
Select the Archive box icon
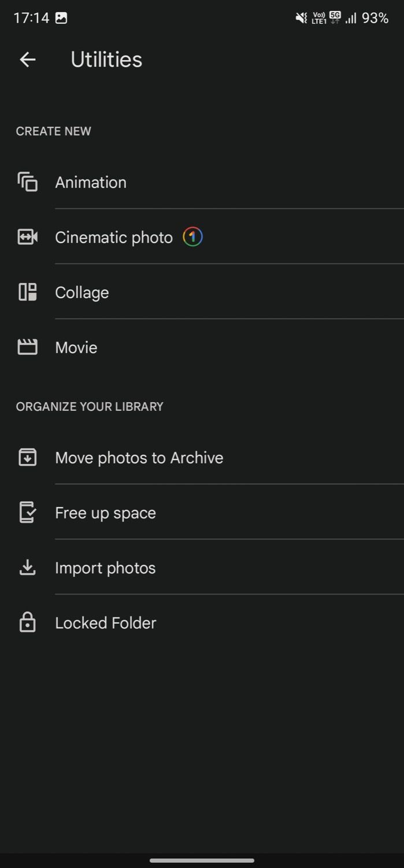[27, 457]
